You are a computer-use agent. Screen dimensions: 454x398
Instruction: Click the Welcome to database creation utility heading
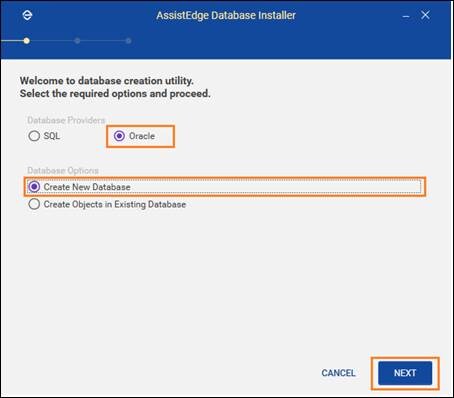(107, 81)
